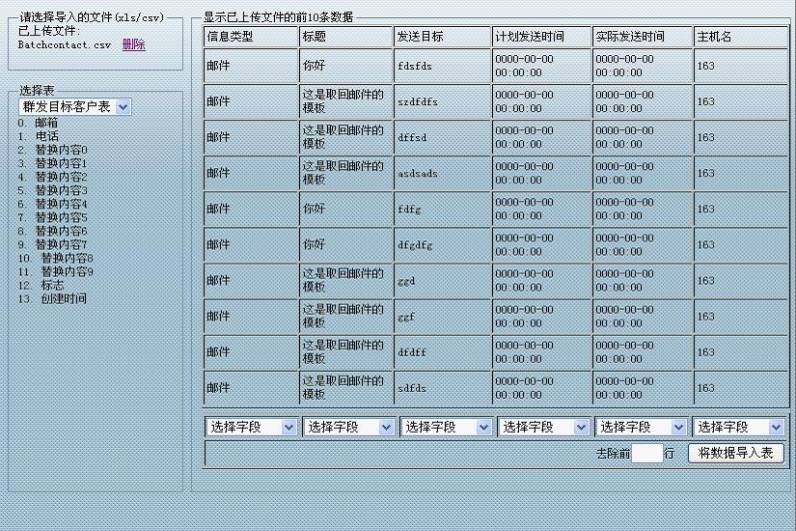Open the 选择字段 dropdown below 实际发送时间 column
Screen dimensions: 796x531
point(641,427)
